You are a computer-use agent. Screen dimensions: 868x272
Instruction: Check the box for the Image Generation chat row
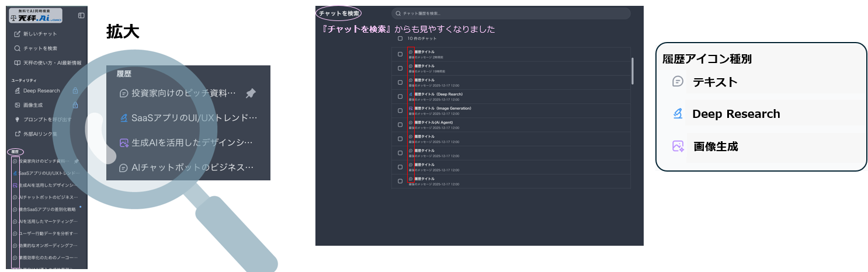click(400, 110)
